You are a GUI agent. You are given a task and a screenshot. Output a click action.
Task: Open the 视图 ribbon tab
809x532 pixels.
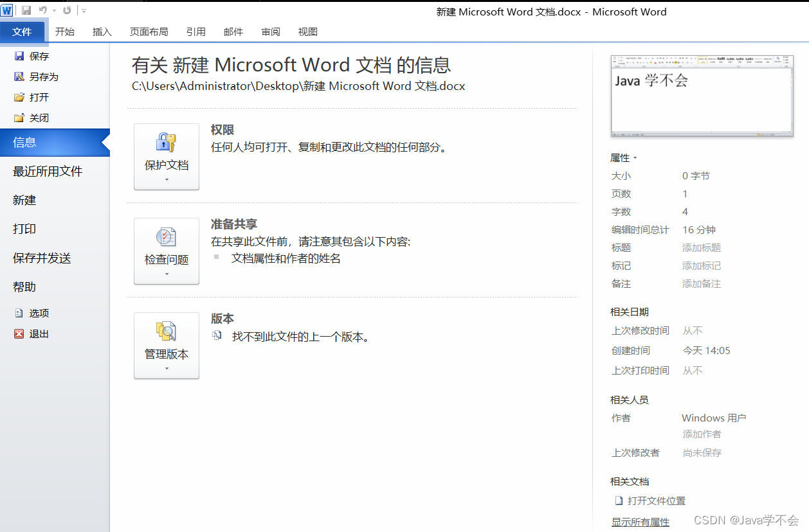(x=308, y=31)
